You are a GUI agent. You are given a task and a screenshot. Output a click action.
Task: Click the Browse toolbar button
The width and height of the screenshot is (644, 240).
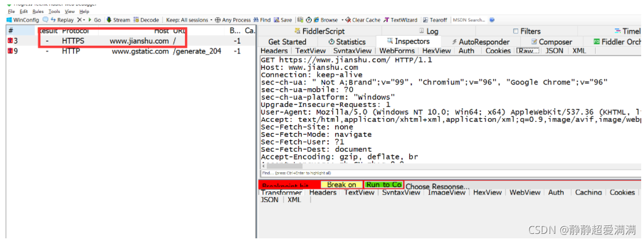tap(326, 20)
